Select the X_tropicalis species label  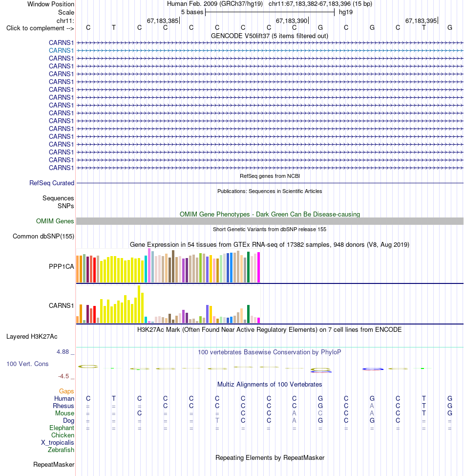pos(57,443)
